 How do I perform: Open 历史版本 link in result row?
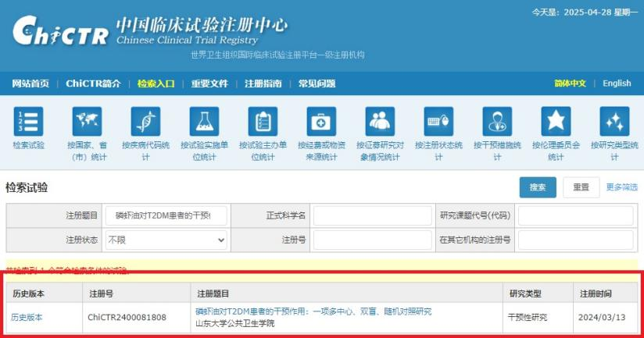point(27,318)
